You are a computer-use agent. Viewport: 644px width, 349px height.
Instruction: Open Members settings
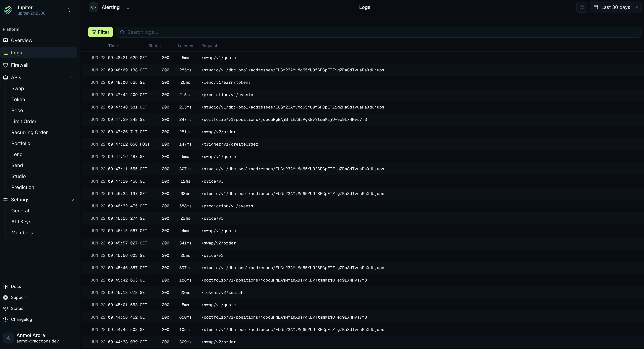click(x=22, y=233)
